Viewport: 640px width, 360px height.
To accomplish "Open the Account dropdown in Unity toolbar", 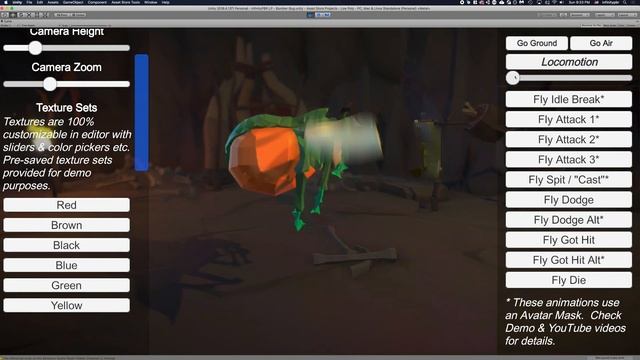I will tap(580, 15).
